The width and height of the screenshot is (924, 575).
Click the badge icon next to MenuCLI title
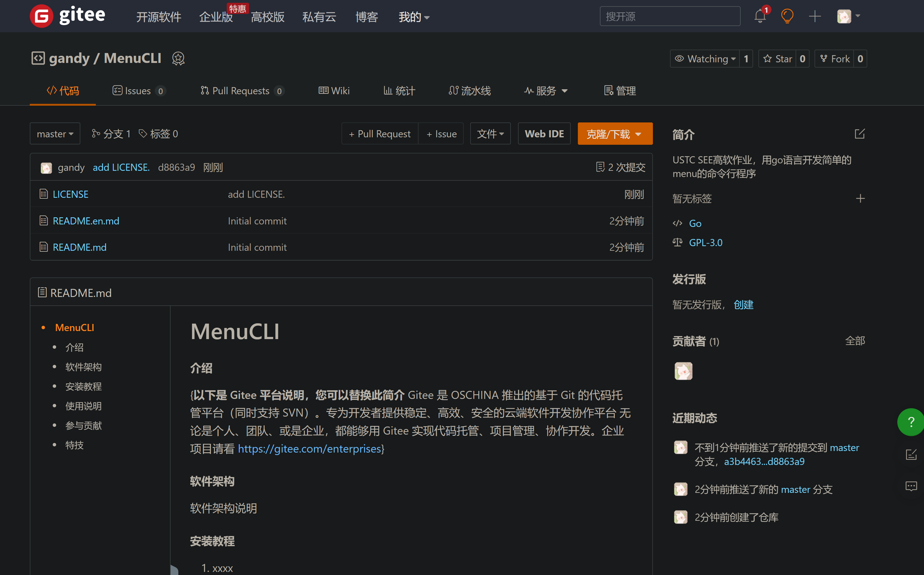pyautogui.click(x=178, y=59)
